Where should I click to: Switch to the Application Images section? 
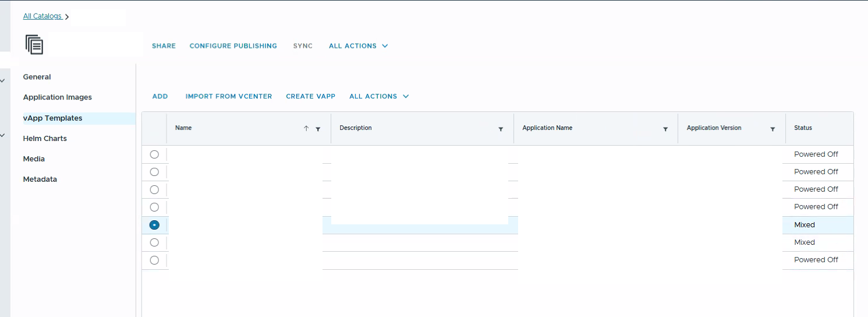[x=57, y=97]
